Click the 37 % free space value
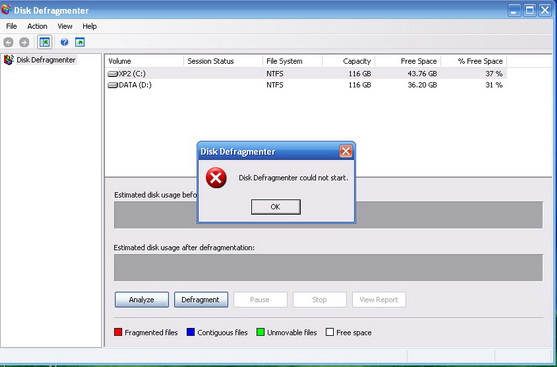Image resolution: width=557 pixels, height=367 pixels. pos(494,74)
